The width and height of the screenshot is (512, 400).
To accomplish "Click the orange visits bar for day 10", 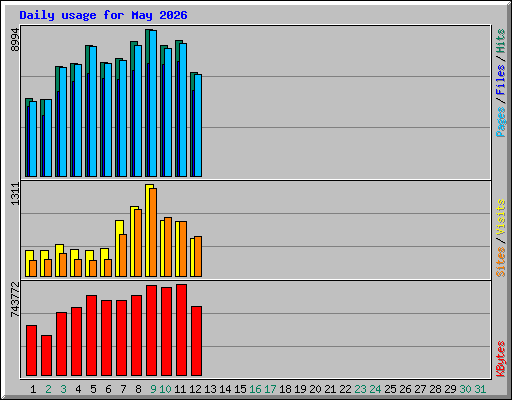I will click(x=168, y=247).
